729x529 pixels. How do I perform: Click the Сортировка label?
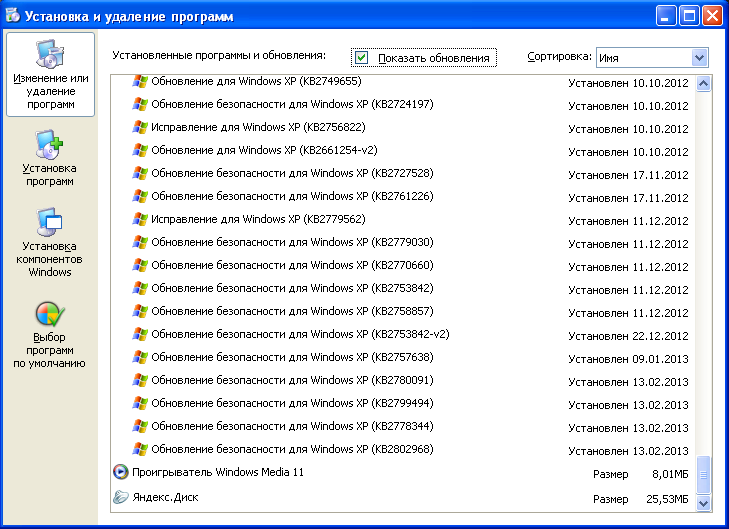click(x=559, y=57)
